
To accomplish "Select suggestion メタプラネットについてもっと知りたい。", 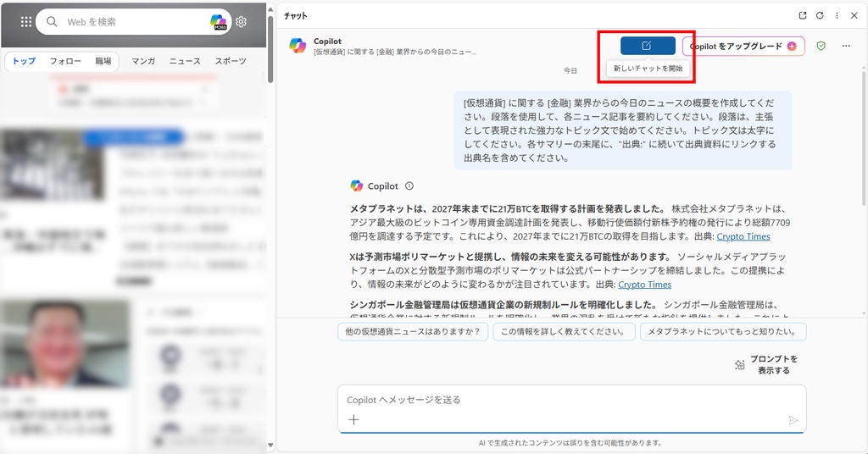I will pyautogui.click(x=723, y=331).
